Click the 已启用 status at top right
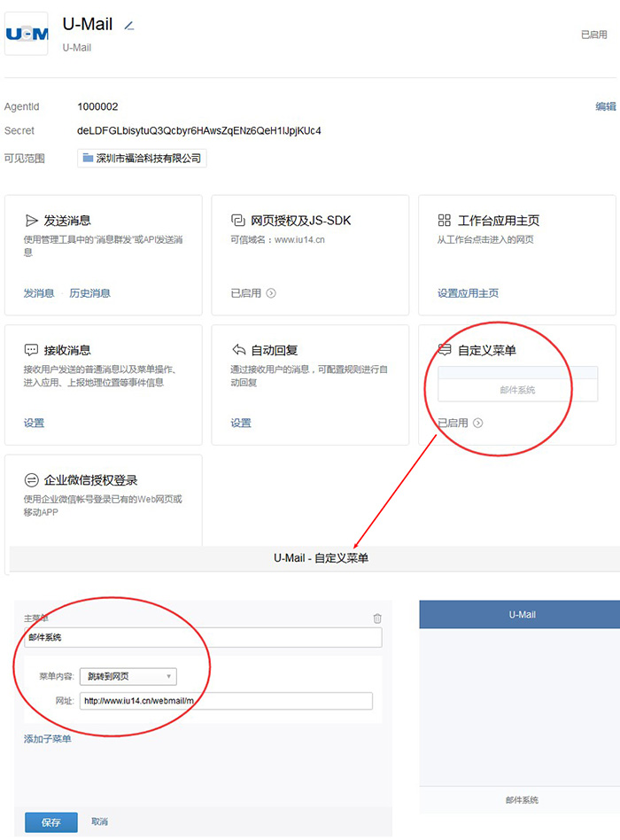620x840 pixels. [x=594, y=35]
